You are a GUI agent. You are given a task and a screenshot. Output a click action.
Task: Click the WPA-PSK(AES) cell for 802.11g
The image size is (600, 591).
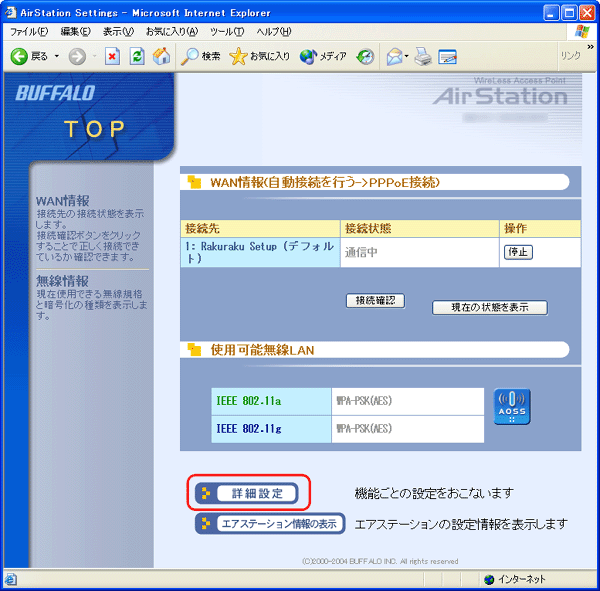[x=408, y=429]
